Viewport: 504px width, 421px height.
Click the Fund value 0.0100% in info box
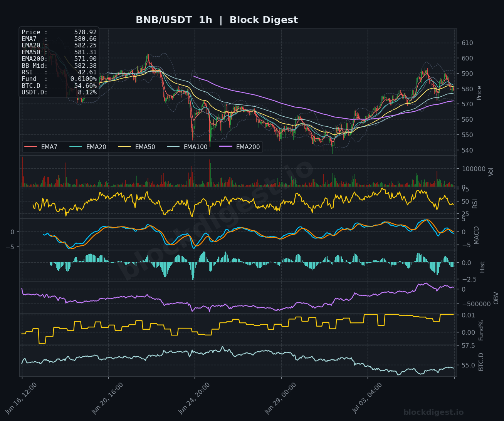83,79
